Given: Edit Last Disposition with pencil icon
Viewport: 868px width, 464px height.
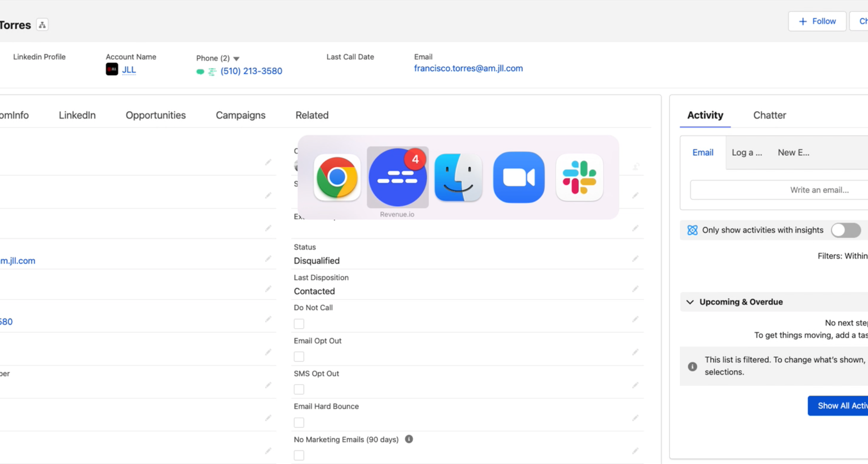Looking at the screenshot, I should point(635,289).
